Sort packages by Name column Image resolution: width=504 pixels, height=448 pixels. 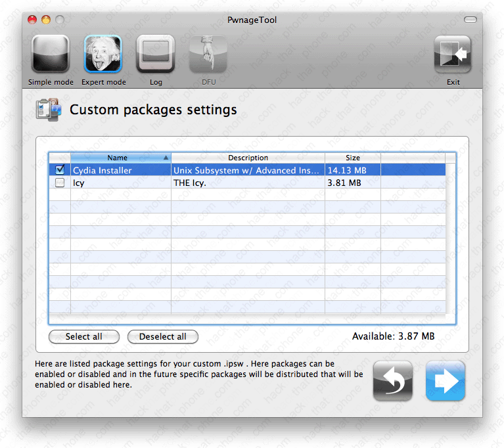118,158
